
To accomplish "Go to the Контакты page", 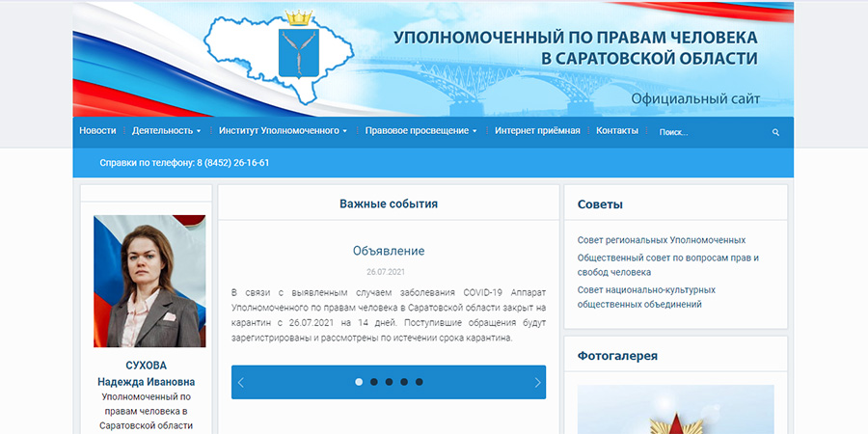I will [617, 131].
